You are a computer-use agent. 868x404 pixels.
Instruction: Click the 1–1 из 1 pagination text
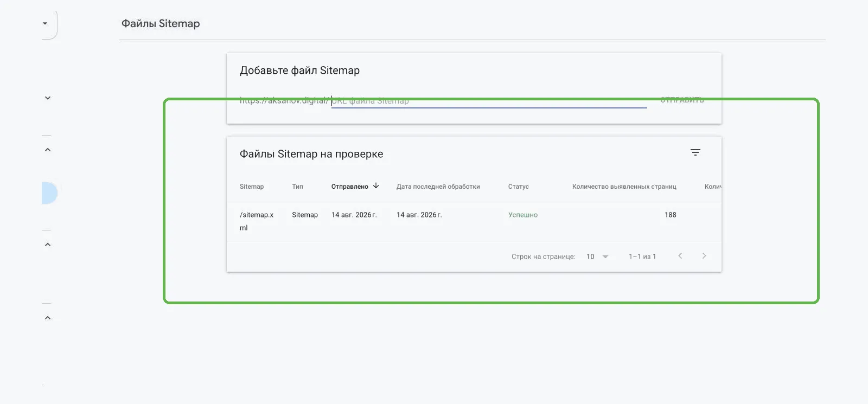pos(642,256)
